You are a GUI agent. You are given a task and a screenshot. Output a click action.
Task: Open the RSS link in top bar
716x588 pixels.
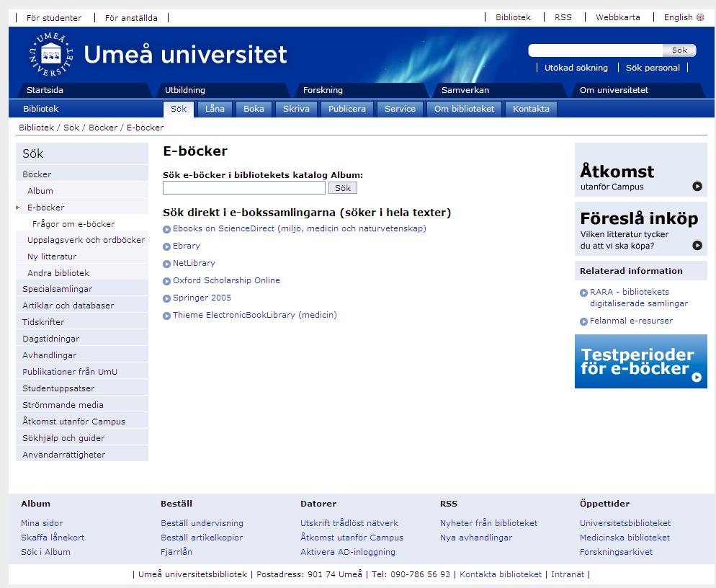pyautogui.click(x=563, y=17)
